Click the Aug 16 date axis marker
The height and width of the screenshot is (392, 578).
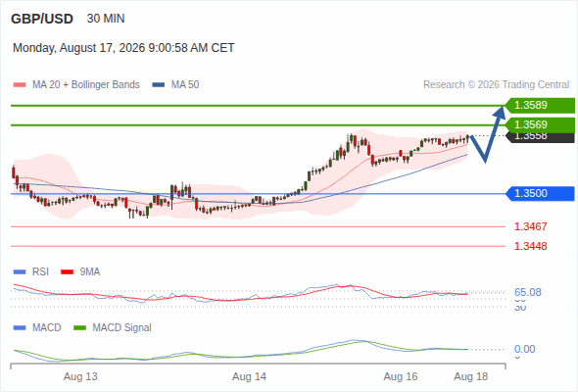pos(401,376)
